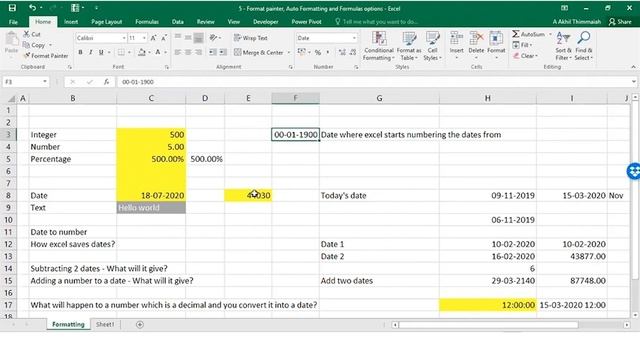Click the formula bar showing 00-01-1900

[373, 82]
